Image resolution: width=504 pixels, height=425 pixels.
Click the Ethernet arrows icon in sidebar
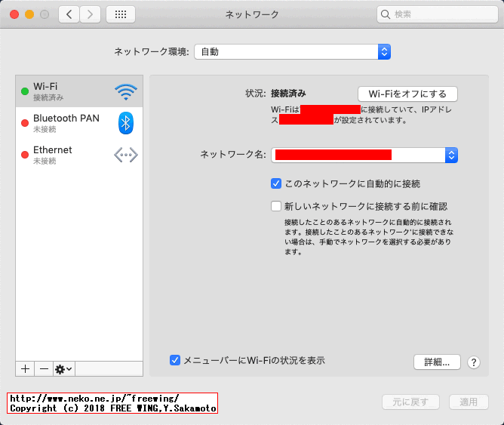tap(126, 155)
